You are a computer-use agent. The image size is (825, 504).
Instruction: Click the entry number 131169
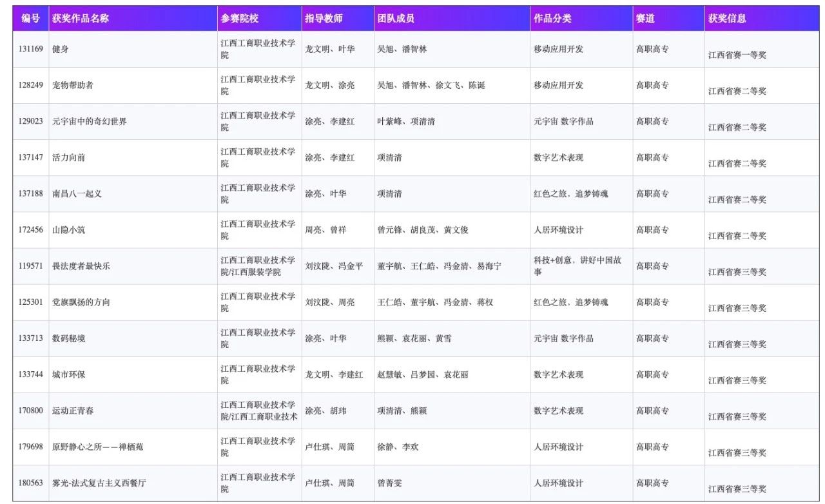31,49
